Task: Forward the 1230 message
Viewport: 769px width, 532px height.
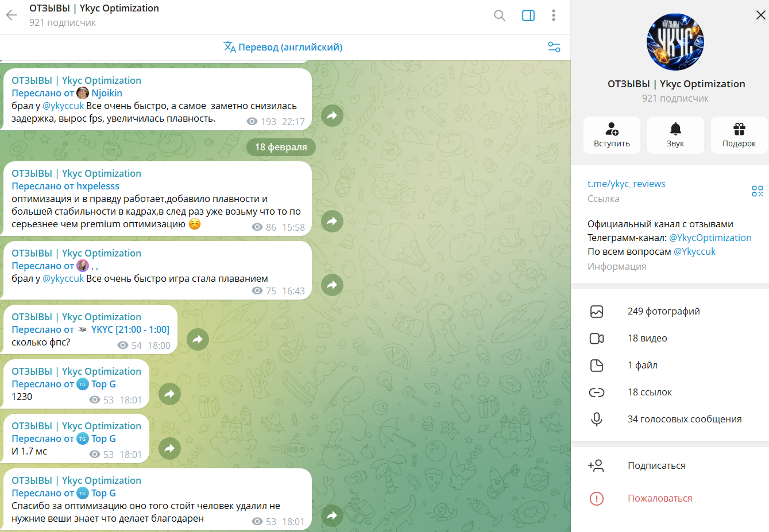Action: point(169,394)
